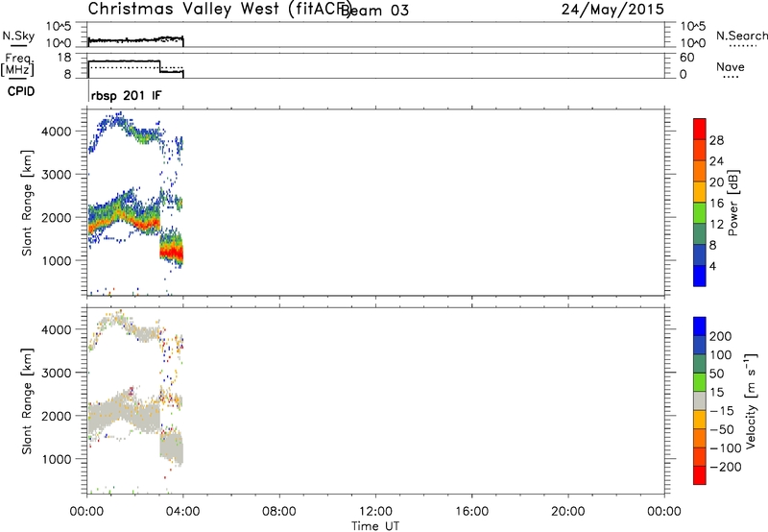Screen dimensions: 768x532
Task: Click "Slant Range [km]" label of power panel
Action: [27, 203]
